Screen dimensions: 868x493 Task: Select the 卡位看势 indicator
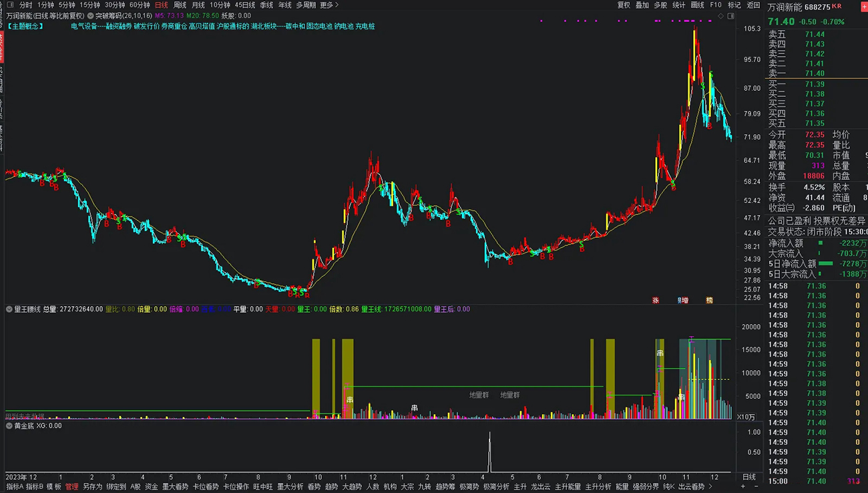click(206, 487)
